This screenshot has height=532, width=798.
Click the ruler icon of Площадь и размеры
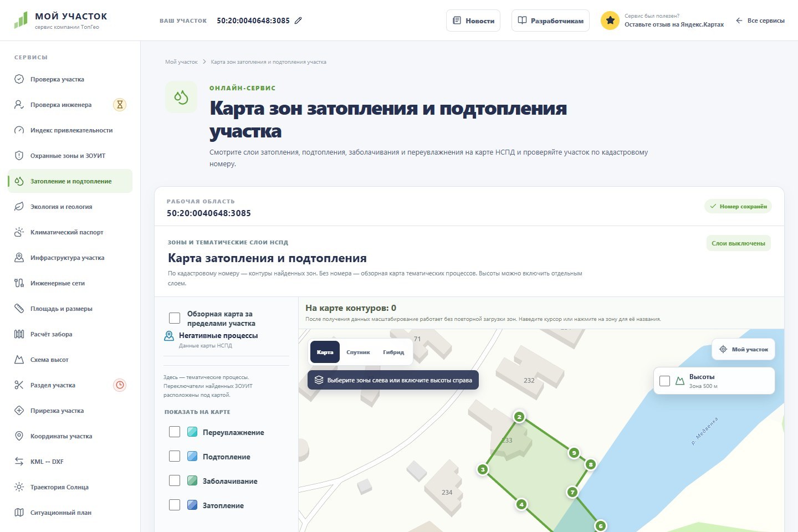point(19,309)
